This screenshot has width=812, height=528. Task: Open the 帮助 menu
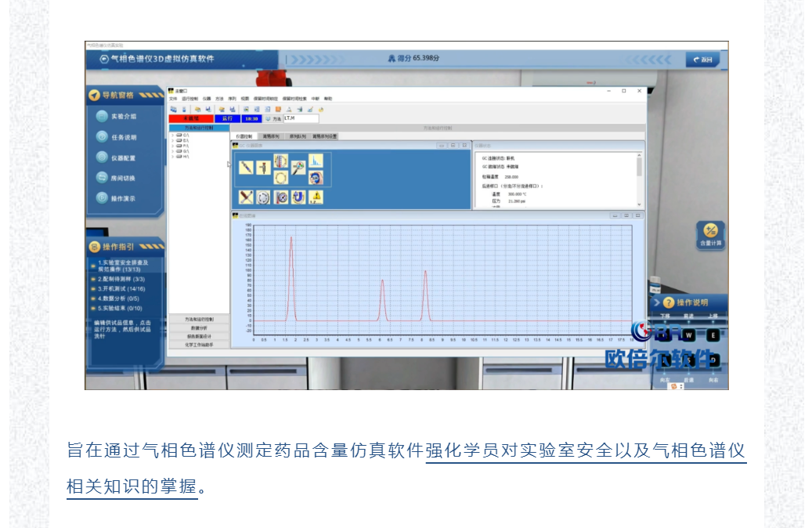(x=328, y=99)
